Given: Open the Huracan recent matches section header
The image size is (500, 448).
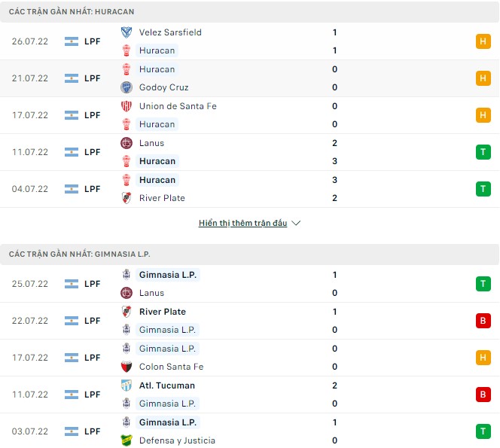Looking at the screenshot, I should coord(73,12).
